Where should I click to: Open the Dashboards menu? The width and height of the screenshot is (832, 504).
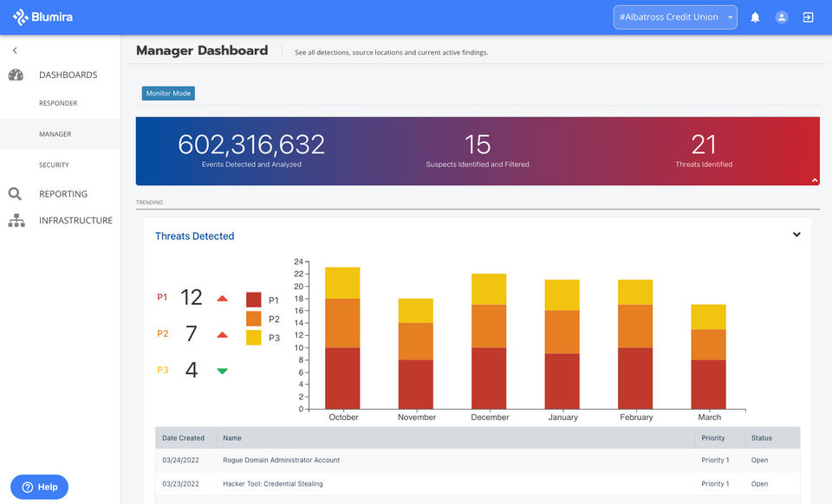[68, 74]
